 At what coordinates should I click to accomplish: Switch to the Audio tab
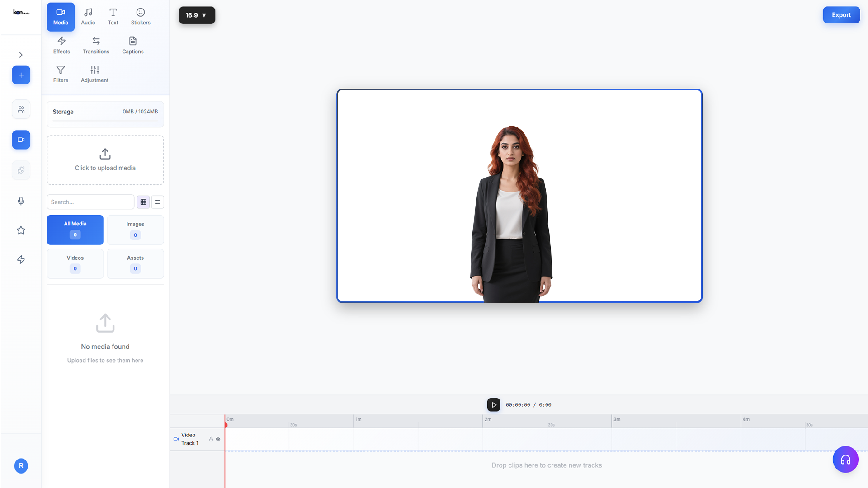(88, 16)
